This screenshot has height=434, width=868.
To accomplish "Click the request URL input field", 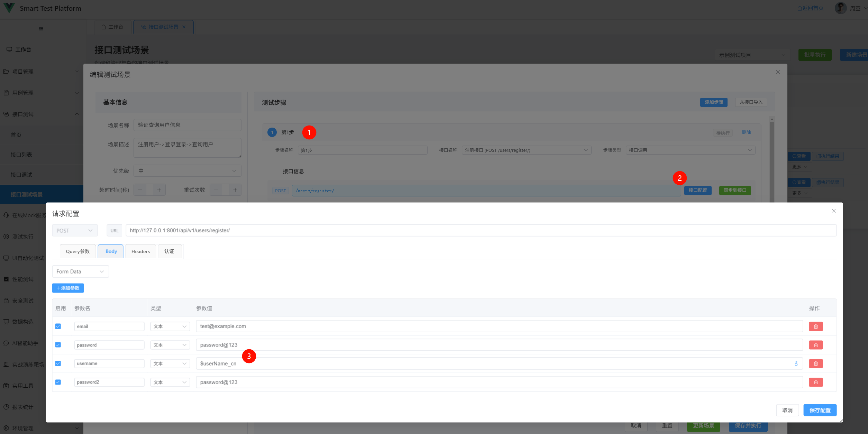I will 481,231.
